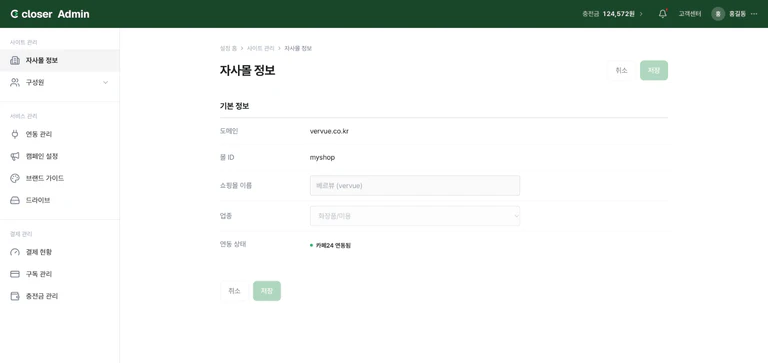This screenshot has height=363, width=768.
Task: Click 사이트 관리 breadcrumb
Action: (x=261, y=48)
